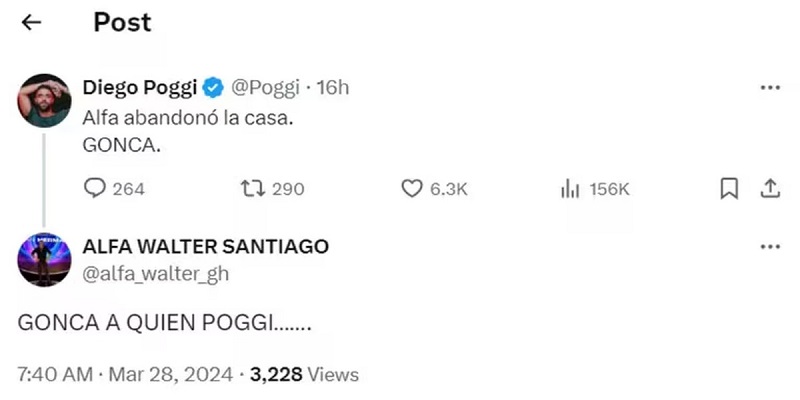Image resolution: width=800 pixels, height=400 pixels.
Task: Go back using the left arrow
Action: click(32, 23)
